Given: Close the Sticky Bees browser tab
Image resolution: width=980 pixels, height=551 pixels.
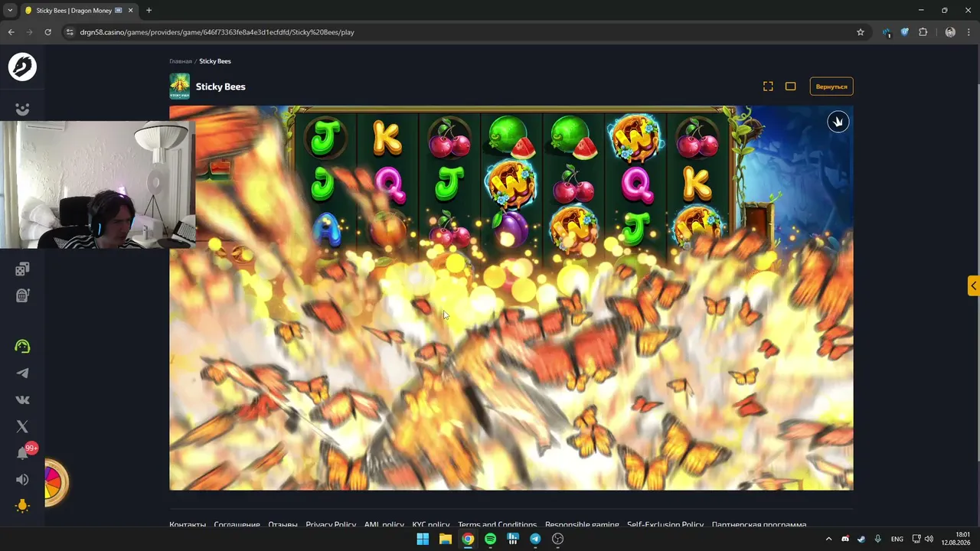Looking at the screenshot, I should [x=131, y=11].
